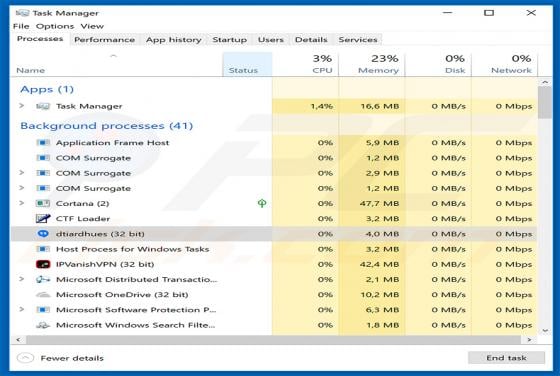The image size is (560, 376).
Task: Switch to the Users tab
Action: (271, 40)
